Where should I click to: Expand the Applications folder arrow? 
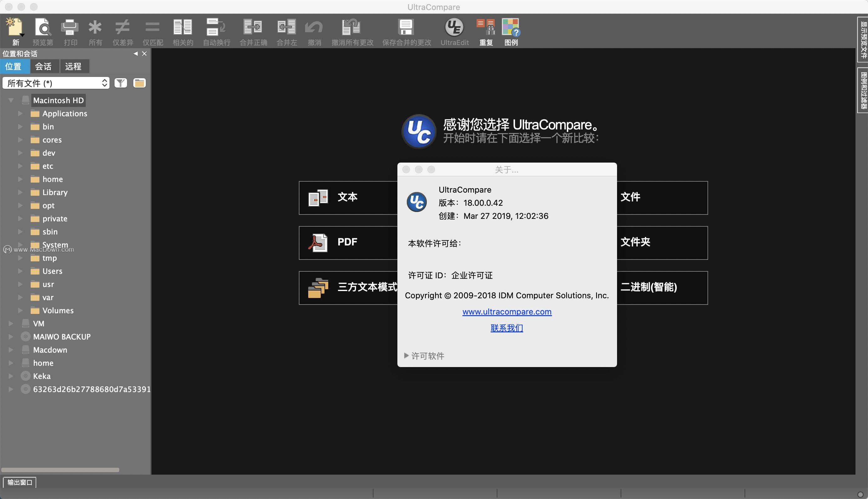point(20,113)
